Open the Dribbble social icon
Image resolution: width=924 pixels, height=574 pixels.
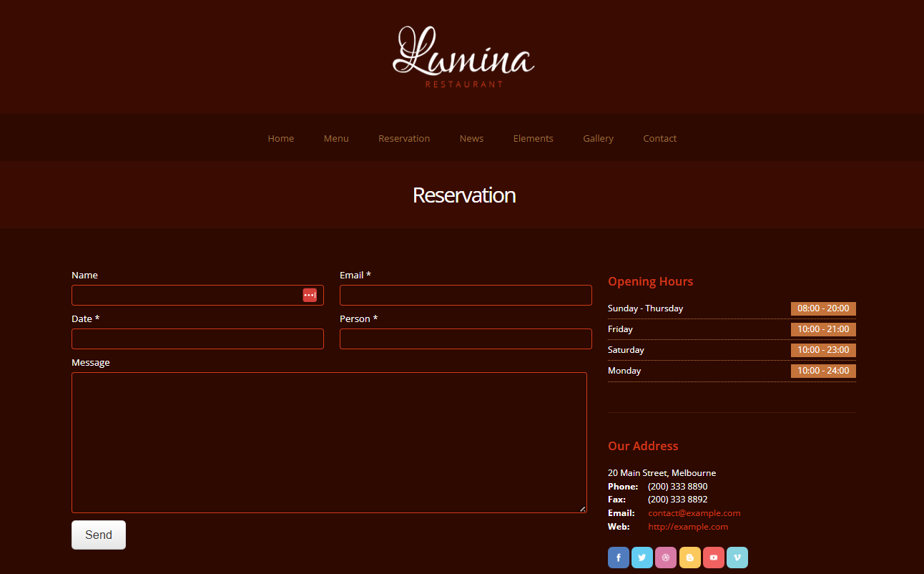point(666,558)
